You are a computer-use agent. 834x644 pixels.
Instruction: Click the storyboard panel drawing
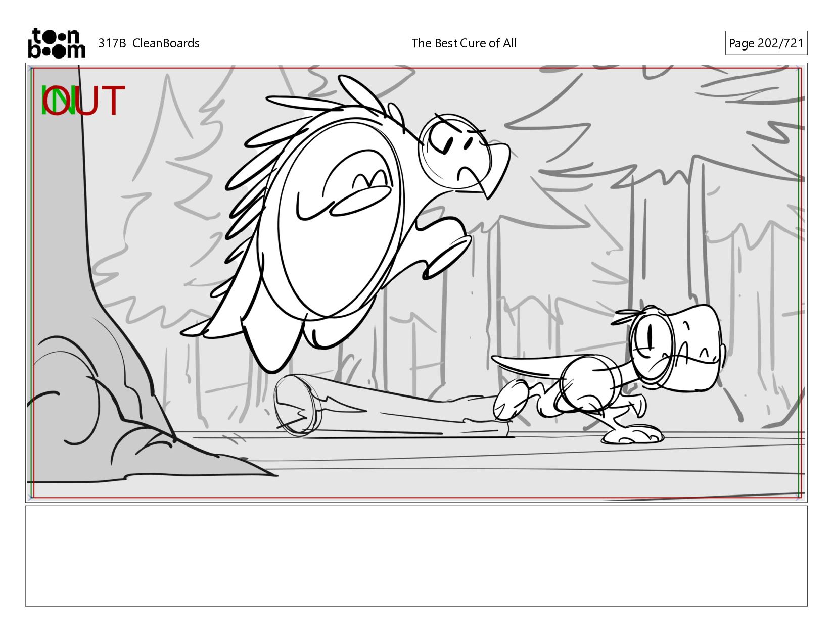[416, 282]
